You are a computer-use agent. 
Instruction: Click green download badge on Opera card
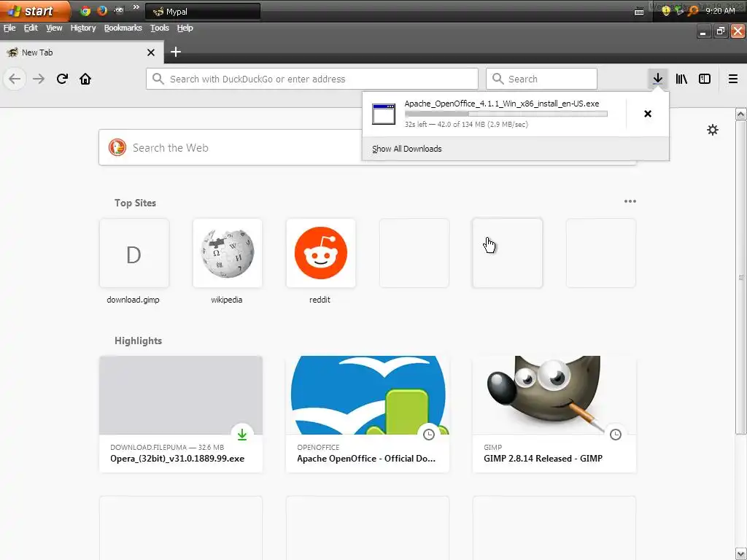click(x=242, y=435)
